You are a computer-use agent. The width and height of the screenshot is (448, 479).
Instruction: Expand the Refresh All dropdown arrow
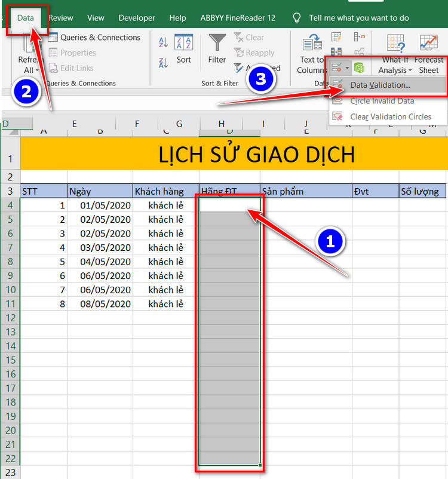pos(37,70)
